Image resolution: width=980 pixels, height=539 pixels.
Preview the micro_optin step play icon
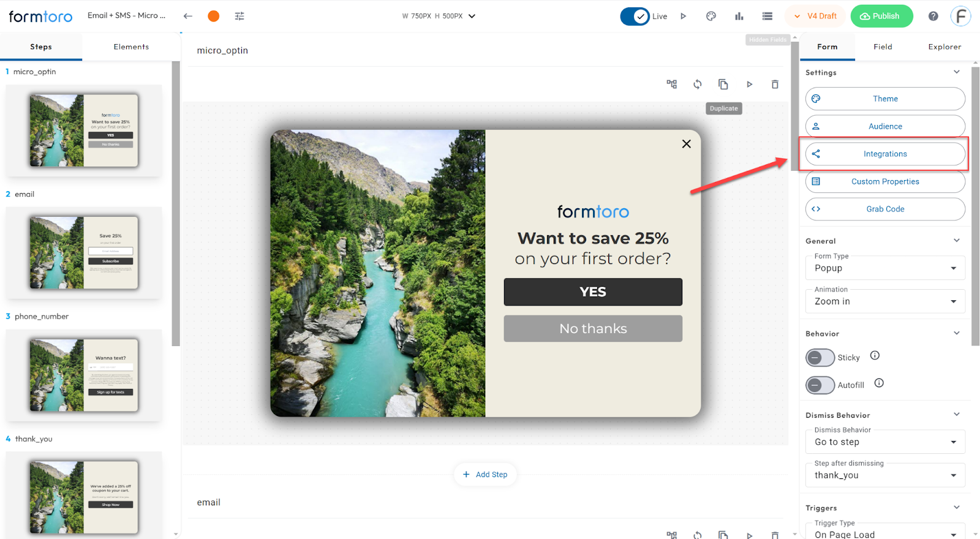749,85
